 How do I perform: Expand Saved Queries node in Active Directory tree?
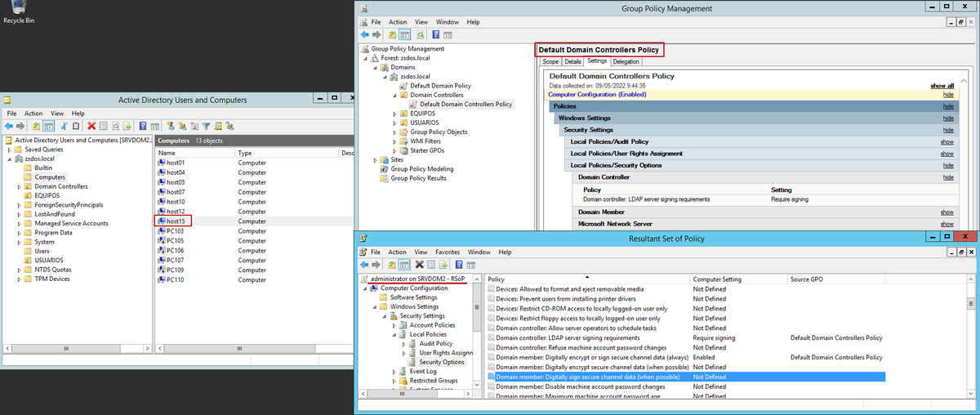9,149
